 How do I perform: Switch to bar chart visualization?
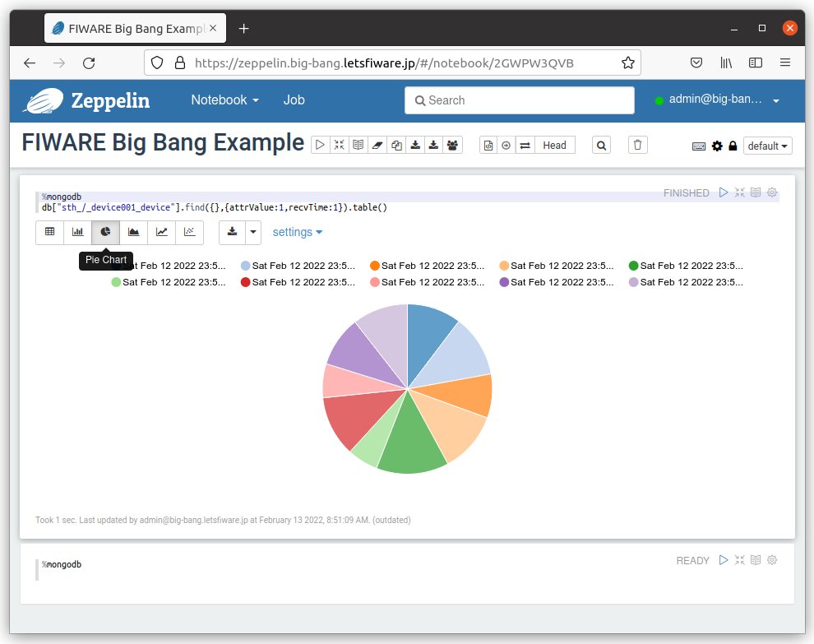click(x=78, y=232)
